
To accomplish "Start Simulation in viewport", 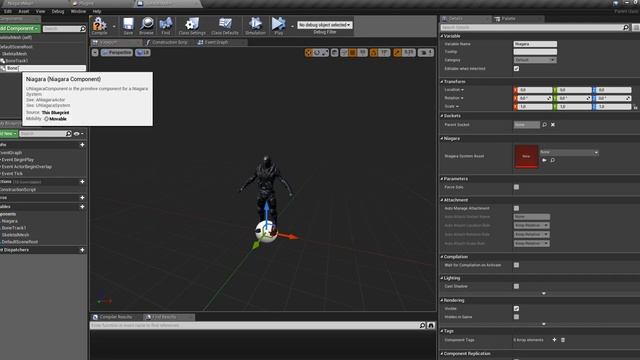I will (x=256, y=25).
